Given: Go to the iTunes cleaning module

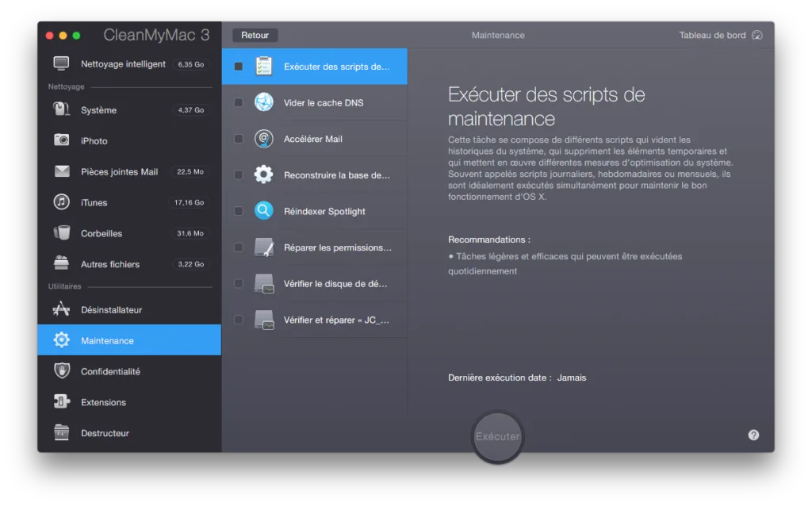Looking at the screenshot, I should click(x=129, y=202).
